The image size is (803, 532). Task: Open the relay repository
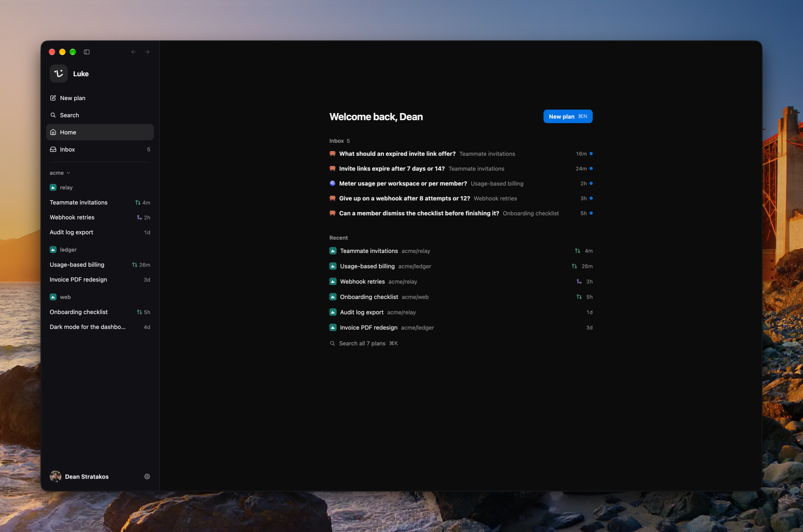click(62, 187)
